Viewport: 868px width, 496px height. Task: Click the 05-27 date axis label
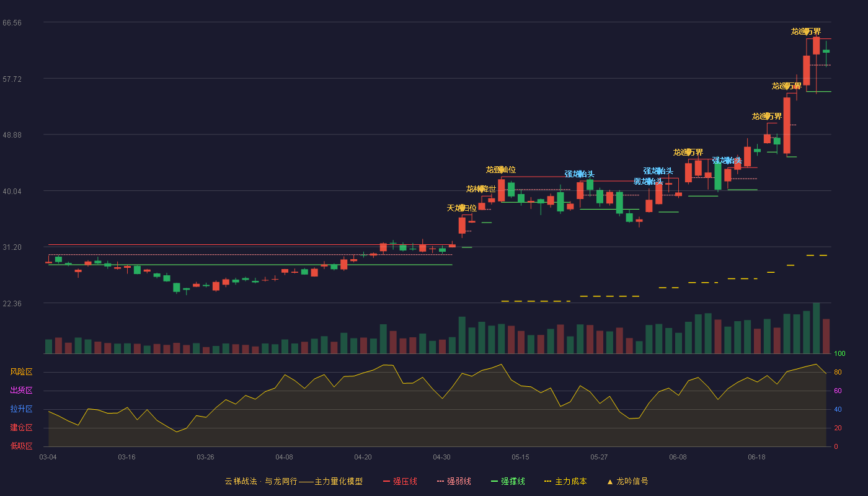(599, 457)
